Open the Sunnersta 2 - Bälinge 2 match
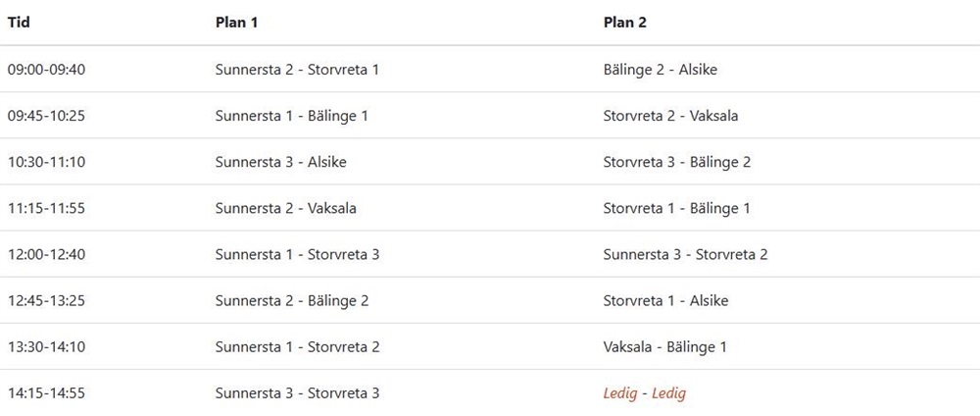 click(x=292, y=301)
